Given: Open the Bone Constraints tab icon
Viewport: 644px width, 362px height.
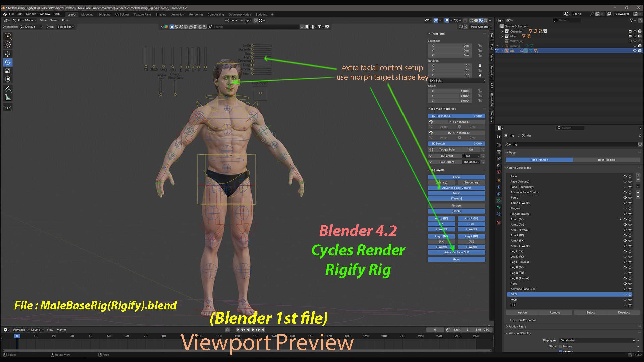Looking at the screenshot, I should [499, 214].
